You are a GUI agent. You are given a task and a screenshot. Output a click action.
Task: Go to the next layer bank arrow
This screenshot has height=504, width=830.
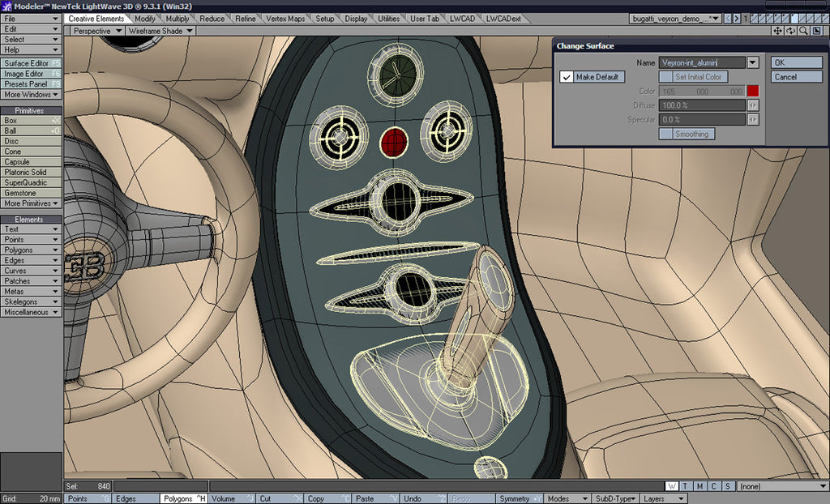736,19
